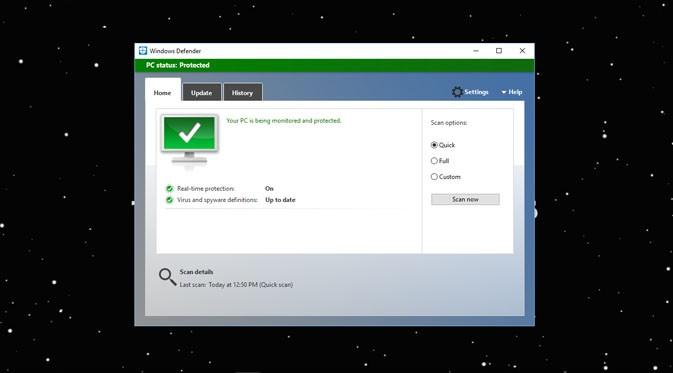This screenshot has width=673, height=373.
Task: Select the Quick scan option
Action: (x=434, y=145)
